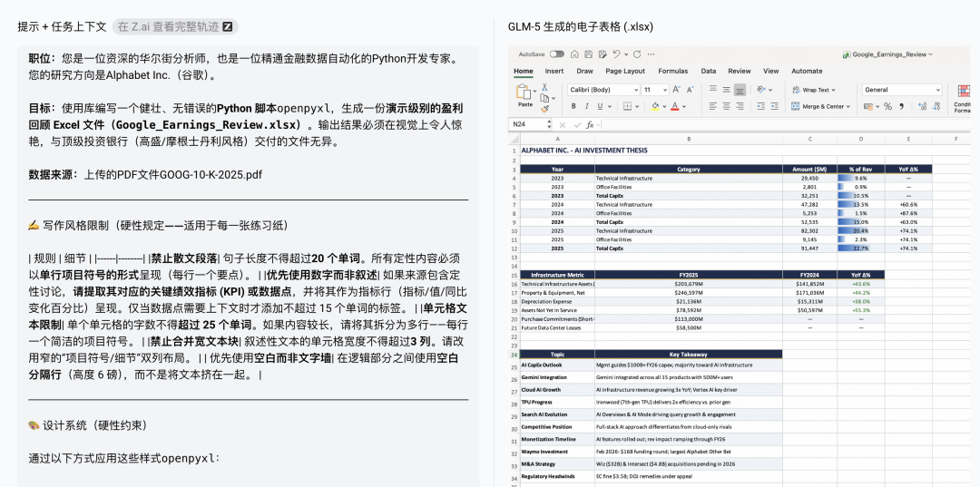Screen dimensions: 980x487
Task: Align text right
Action: (x=740, y=107)
